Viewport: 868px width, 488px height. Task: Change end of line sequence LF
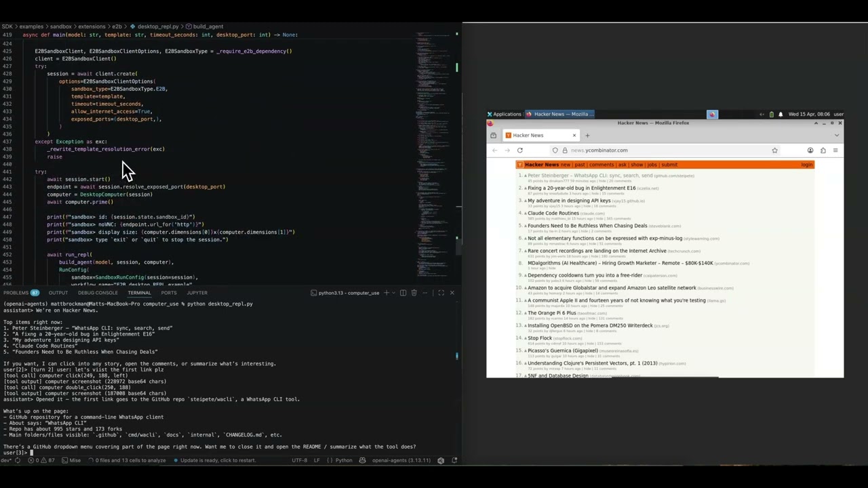[317, 460]
